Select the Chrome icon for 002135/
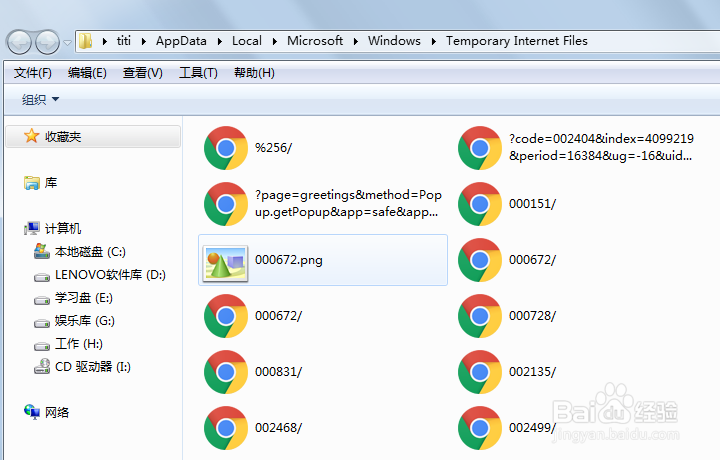This screenshot has height=460, width=720. point(480,372)
